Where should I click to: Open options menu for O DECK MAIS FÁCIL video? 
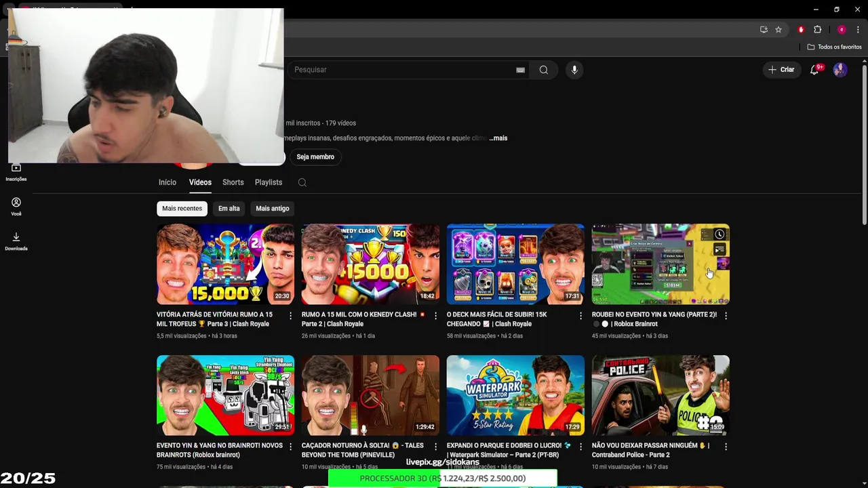580,316
